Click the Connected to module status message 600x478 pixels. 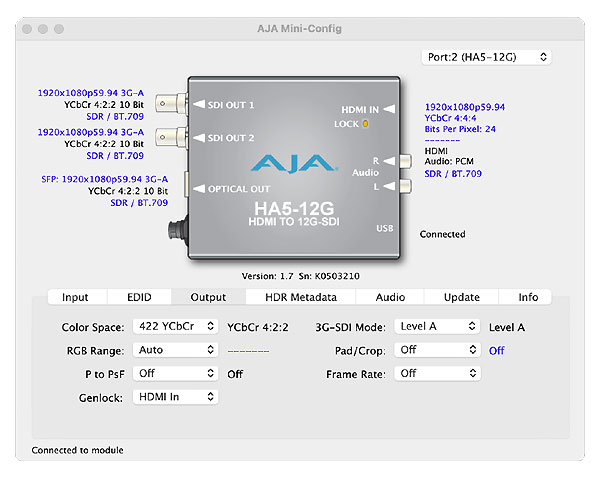[77, 450]
